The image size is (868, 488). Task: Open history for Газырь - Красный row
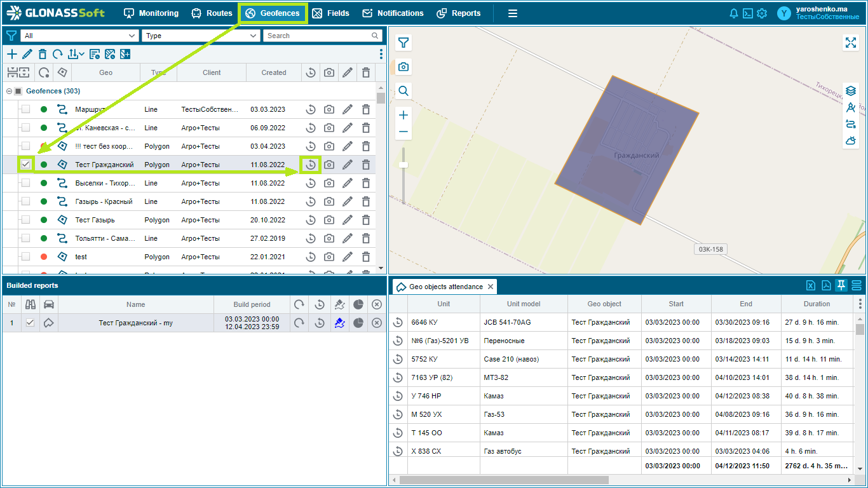[311, 201]
